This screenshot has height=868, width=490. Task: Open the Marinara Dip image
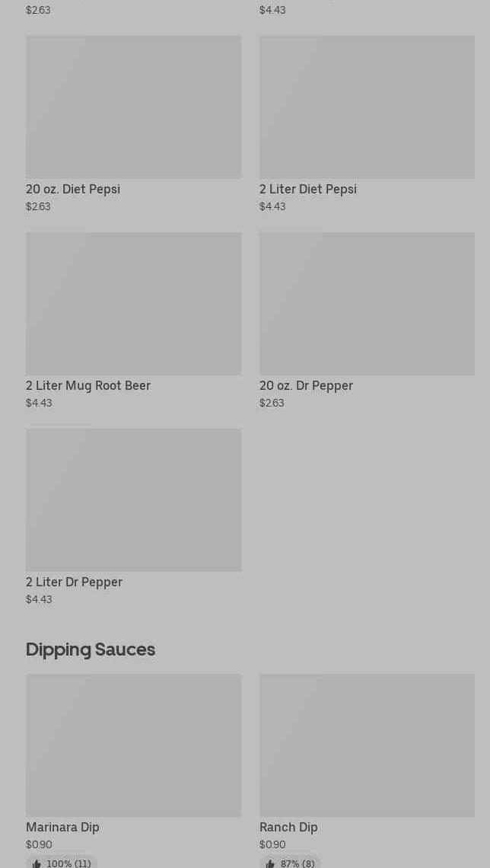click(133, 745)
